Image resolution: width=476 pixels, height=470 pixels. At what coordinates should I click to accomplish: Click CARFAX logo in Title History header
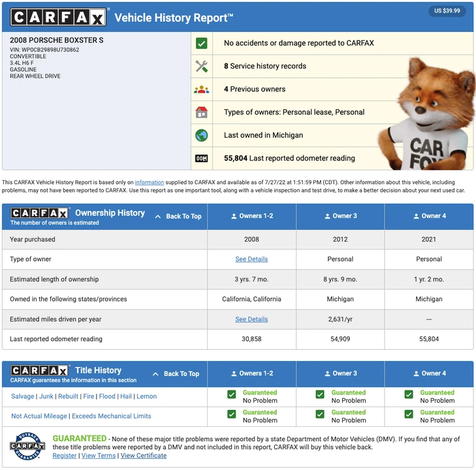[39, 371]
